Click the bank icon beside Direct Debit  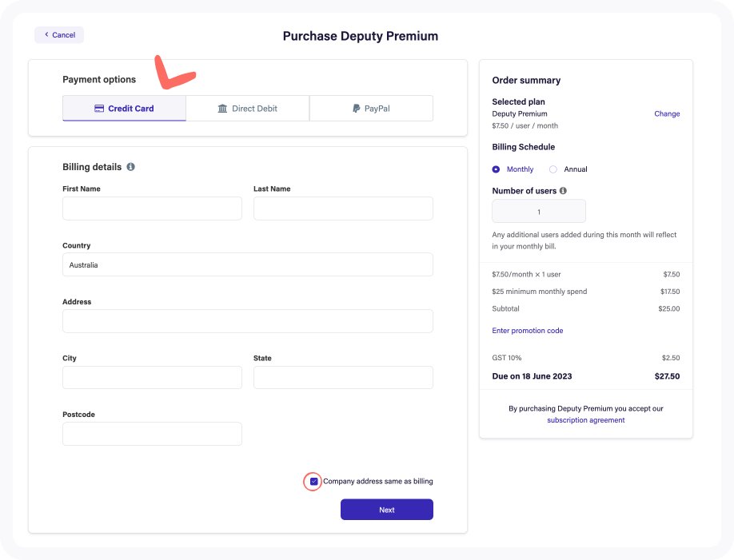pyautogui.click(x=222, y=108)
